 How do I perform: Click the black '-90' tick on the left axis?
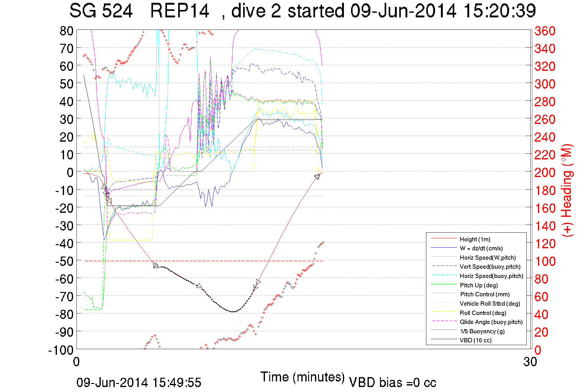64,332
